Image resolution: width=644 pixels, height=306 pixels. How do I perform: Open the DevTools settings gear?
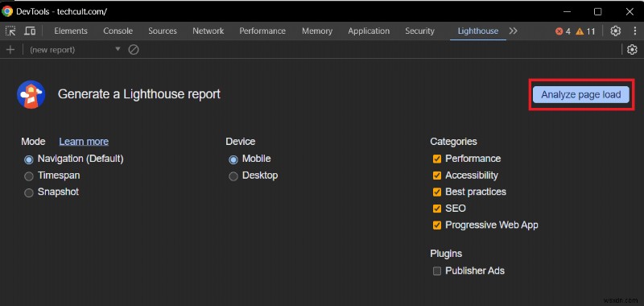point(615,31)
